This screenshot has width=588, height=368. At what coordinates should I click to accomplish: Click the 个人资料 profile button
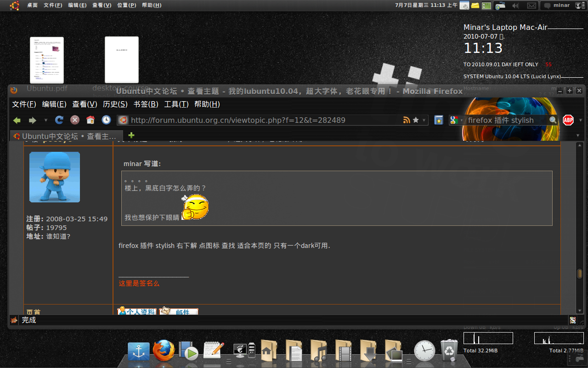(x=137, y=311)
